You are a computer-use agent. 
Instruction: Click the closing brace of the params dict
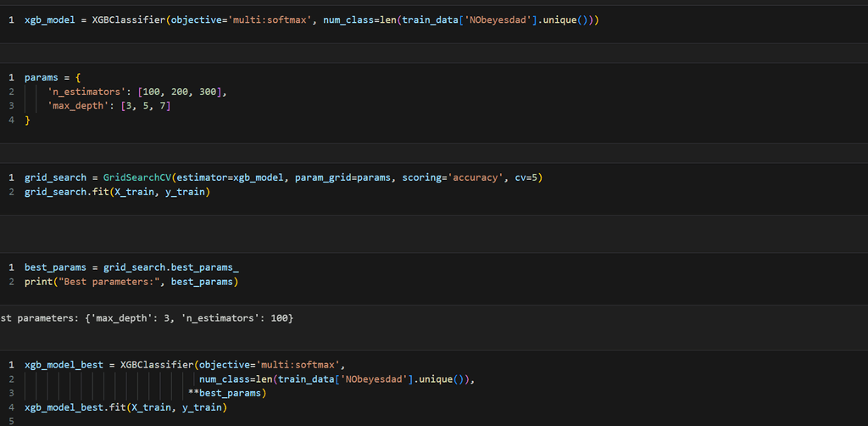pyautogui.click(x=27, y=121)
